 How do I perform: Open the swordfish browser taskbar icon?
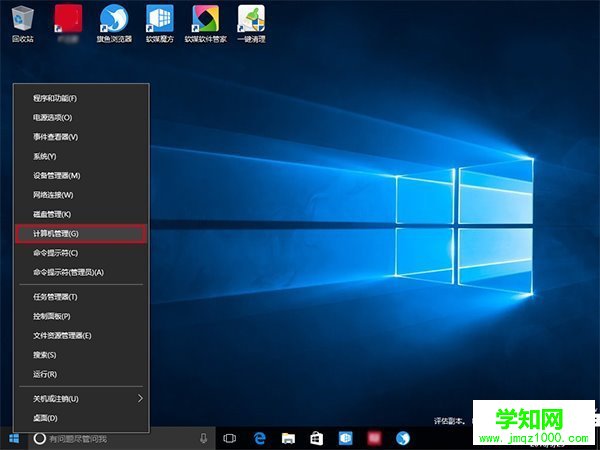click(x=403, y=439)
